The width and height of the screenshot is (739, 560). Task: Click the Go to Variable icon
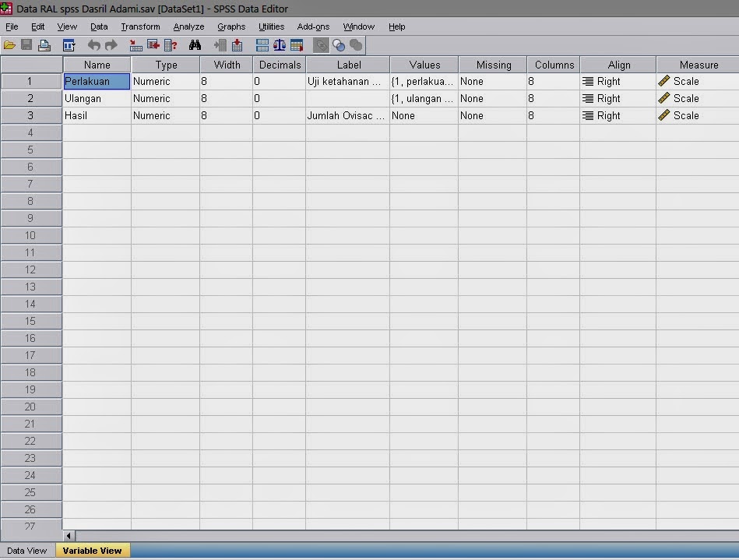[x=153, y=45]
